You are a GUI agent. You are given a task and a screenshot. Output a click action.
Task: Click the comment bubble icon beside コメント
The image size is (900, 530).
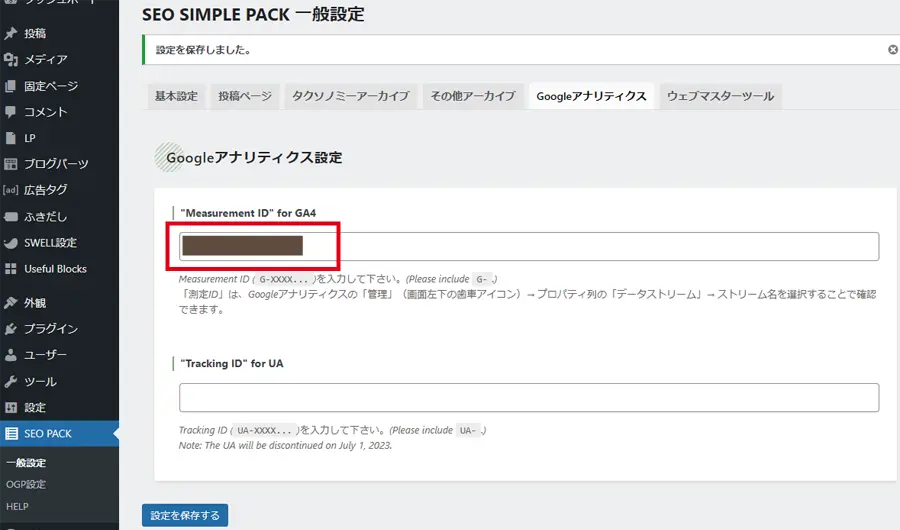click(x=11, y=111)
